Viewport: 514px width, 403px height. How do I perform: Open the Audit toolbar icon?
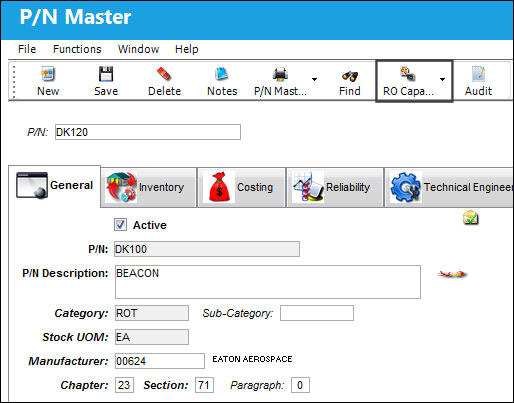point(478,74)
